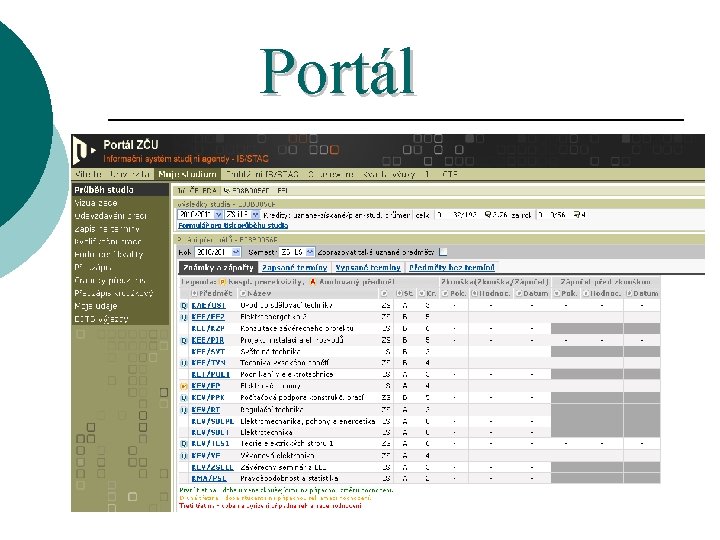Sort by Datum under Zápočet před zkouškou
This screenshot has width=720, height=540.
coord(629,293)
